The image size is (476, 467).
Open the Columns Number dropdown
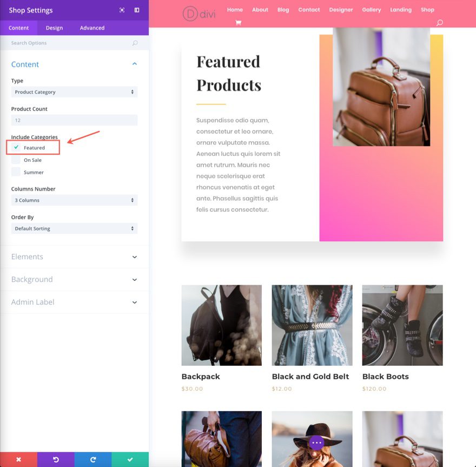click(74, 200)
